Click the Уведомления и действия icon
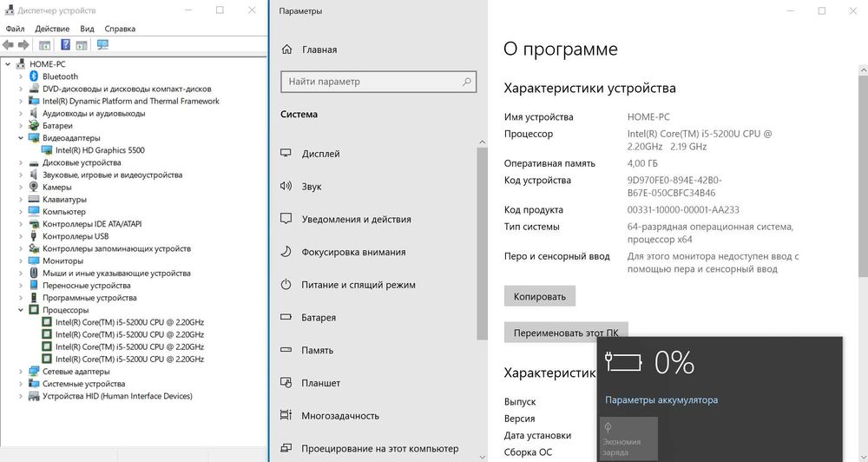868x462 pixels. pos(286,219)
